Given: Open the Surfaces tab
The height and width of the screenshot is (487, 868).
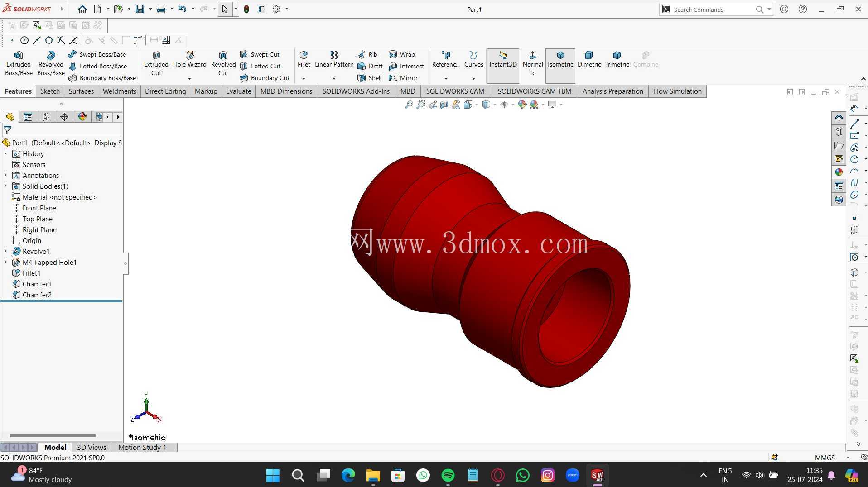Looking at the screenshot, I should point(81,91).
